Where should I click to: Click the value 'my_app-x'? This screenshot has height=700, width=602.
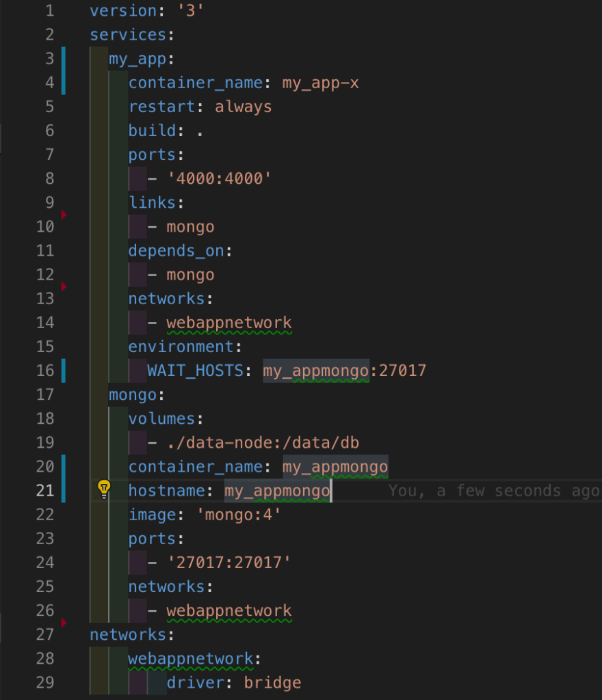[x=320, y=83]
